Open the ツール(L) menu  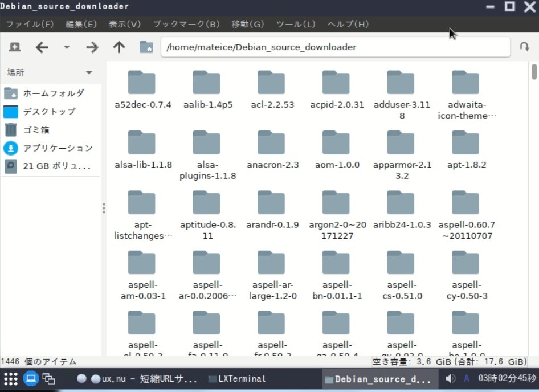(296, 24)
